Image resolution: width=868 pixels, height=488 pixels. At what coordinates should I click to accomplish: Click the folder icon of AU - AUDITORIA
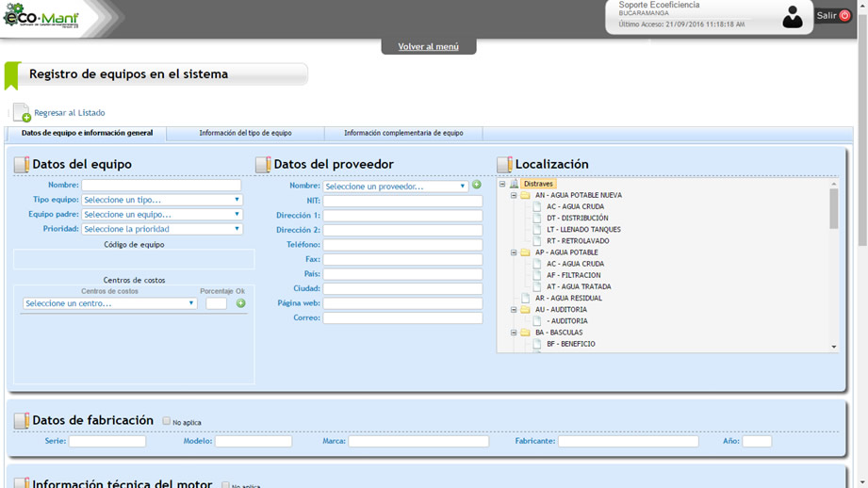click(x=525, y=310)
